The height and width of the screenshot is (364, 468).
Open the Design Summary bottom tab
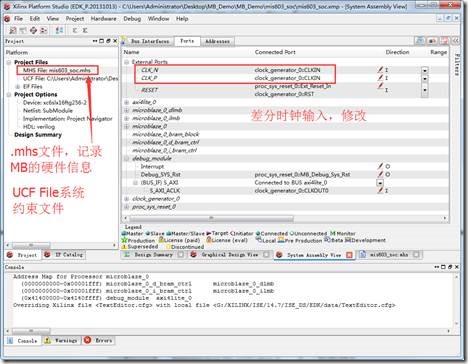point(154,255)
